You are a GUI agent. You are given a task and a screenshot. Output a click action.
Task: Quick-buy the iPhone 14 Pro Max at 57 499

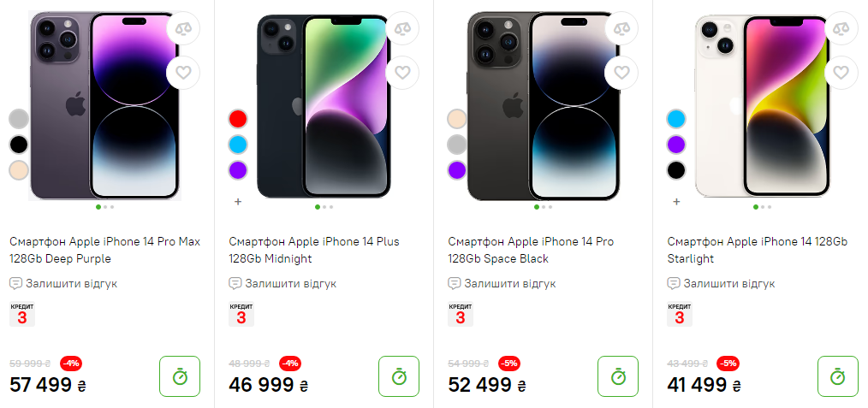[180, 376]
